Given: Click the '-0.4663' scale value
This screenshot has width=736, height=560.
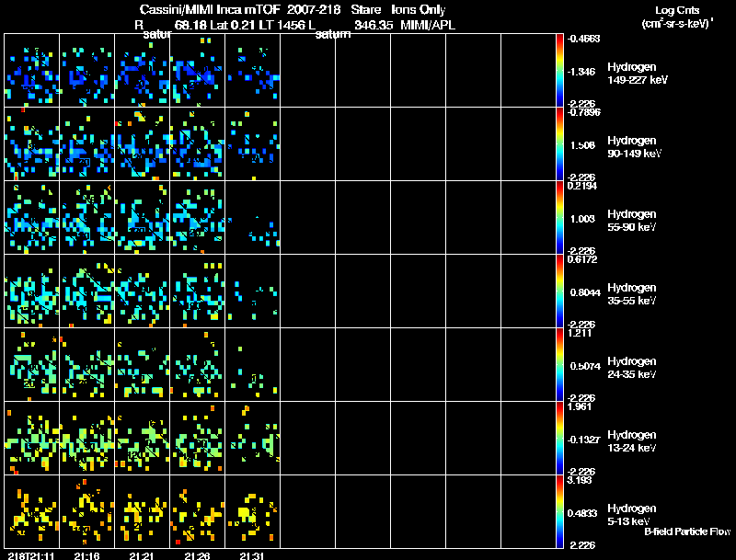Looking at the screenshot, I should [x=583, y=39].
